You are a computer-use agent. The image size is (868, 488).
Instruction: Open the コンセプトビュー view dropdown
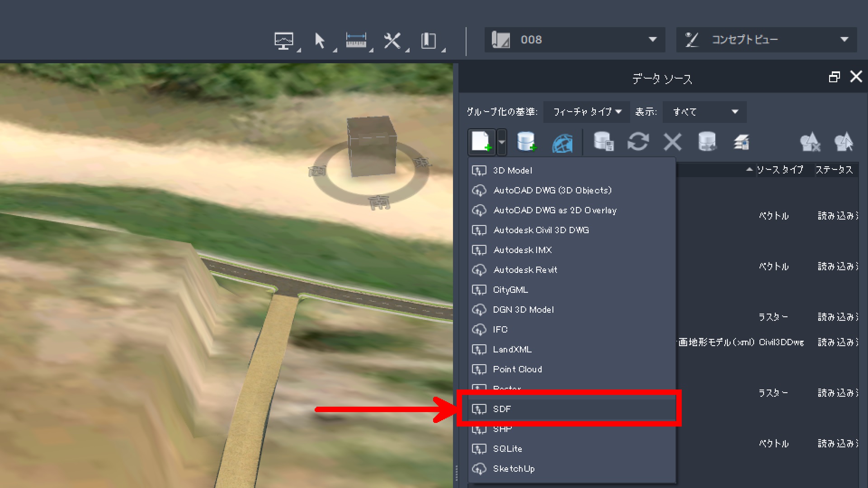[766, 40]
